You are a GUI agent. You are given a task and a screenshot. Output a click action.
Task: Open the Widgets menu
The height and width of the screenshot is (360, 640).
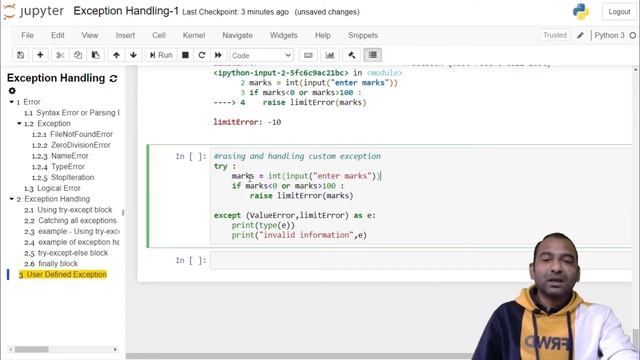(284, 36)
